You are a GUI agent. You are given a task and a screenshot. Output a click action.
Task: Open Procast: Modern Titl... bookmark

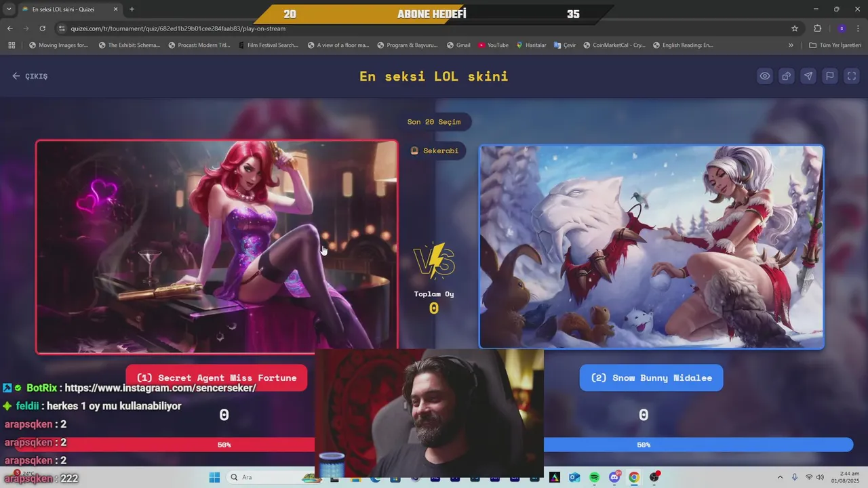click(199, 45)
